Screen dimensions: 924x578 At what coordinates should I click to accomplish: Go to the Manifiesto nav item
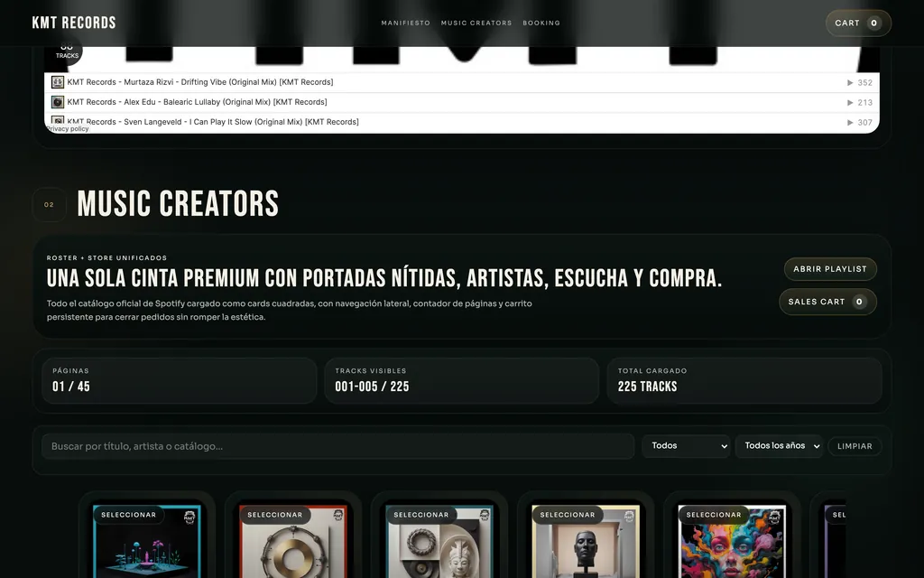coord(405,23)
